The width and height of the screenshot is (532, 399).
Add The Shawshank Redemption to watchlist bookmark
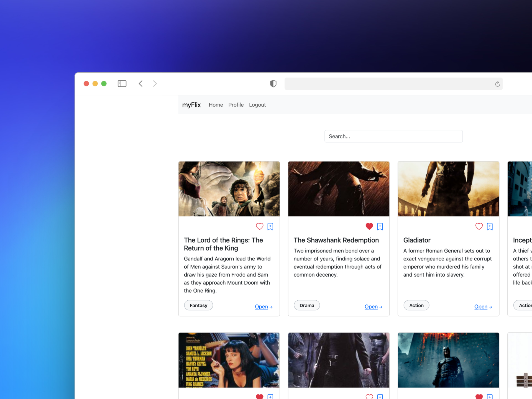[380, 227]
